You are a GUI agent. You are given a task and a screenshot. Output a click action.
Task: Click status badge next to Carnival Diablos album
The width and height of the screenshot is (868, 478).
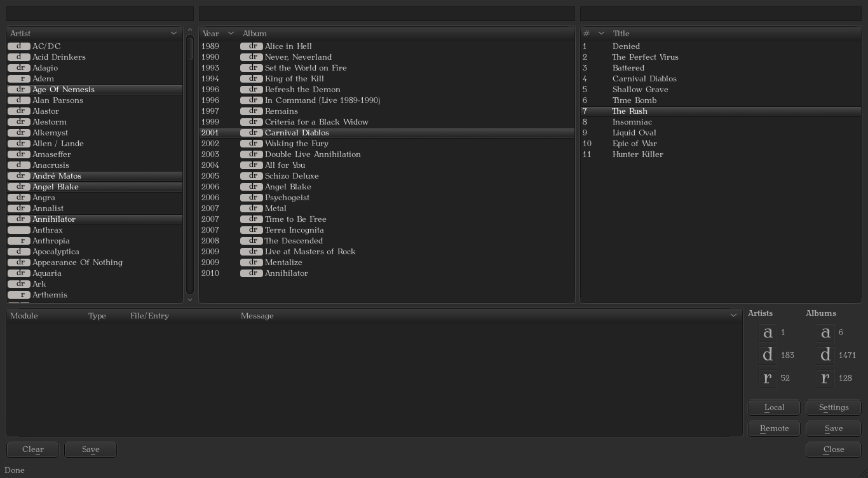coord(252,133)
